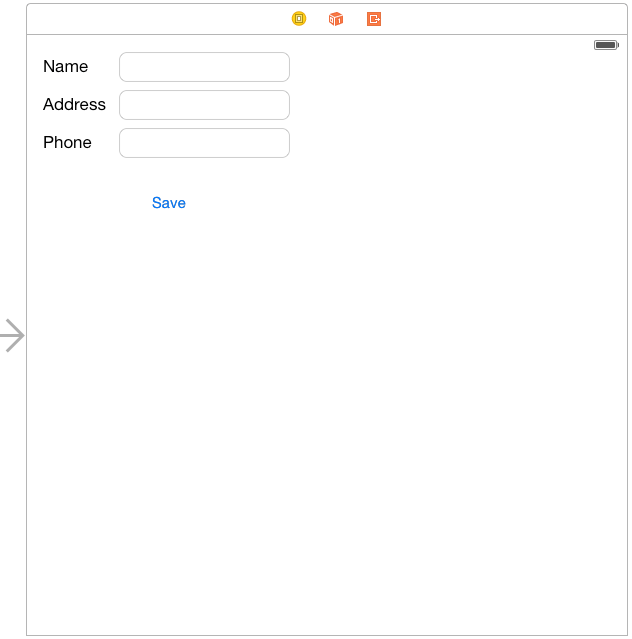Click empty scene dock left of icons
Image resolution: width=632 pixels, height=639 pixels.
(150, 19)
